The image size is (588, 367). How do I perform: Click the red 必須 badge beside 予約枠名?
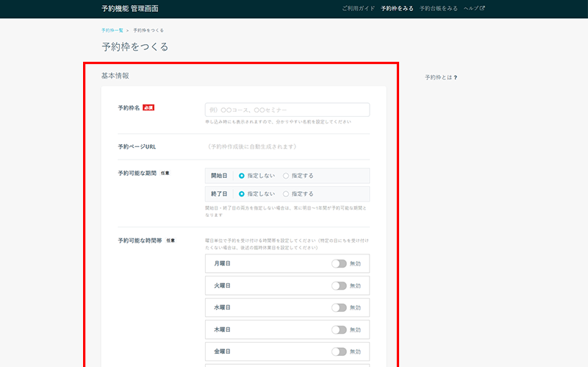(148, 107)
